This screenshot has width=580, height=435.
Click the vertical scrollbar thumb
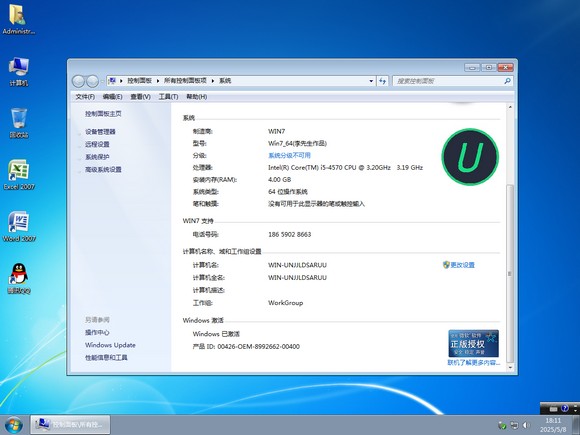510,273
